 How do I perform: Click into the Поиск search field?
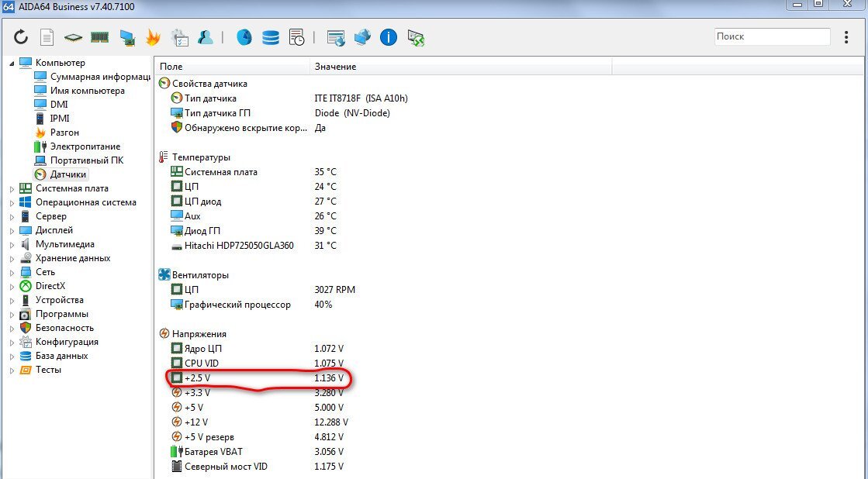pyautogui.click(x=773, y=36)
